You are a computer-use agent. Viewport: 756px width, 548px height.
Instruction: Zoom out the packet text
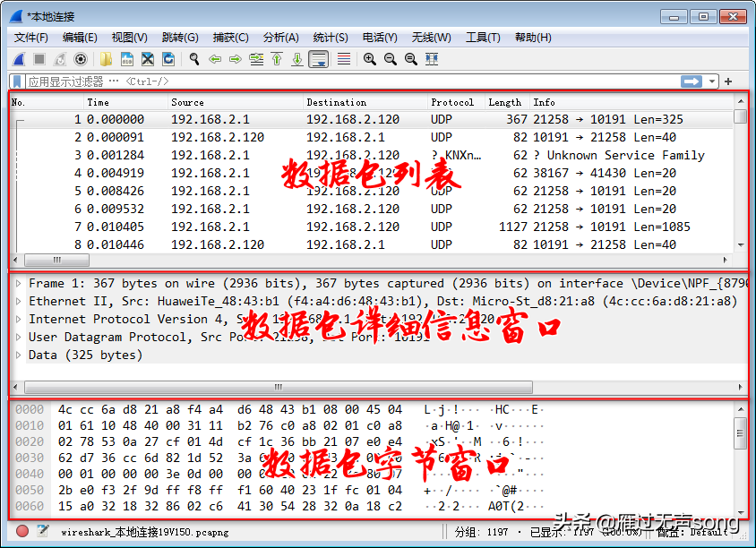click(x=390, y=59)
